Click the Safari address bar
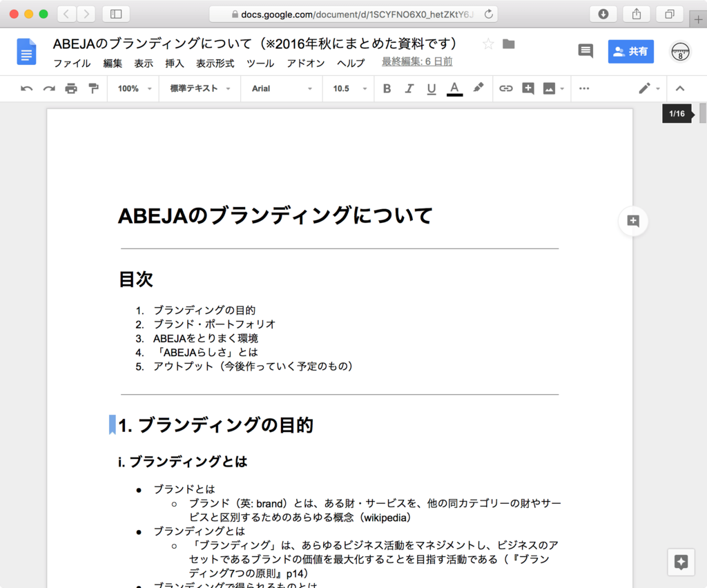This screenshot has width=707, height=588. click(353, 14)
